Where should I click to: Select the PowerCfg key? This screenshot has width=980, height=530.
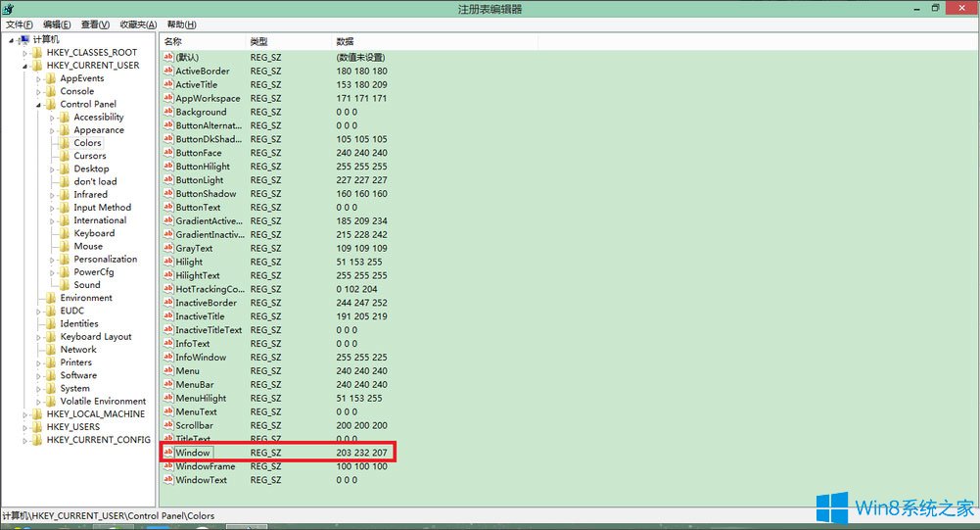point(94,272)
